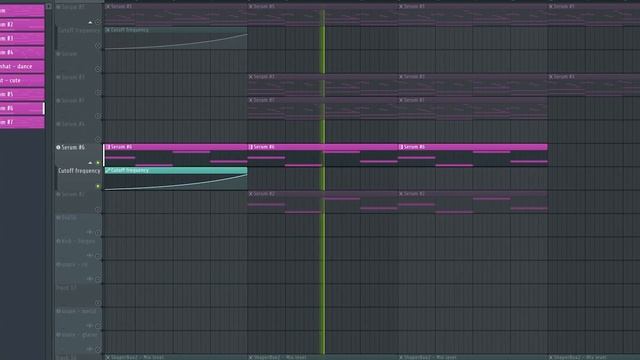Open menu icon of dimmed Cutoff frequency clip
640x360 pixels.
tap(108, 30)
